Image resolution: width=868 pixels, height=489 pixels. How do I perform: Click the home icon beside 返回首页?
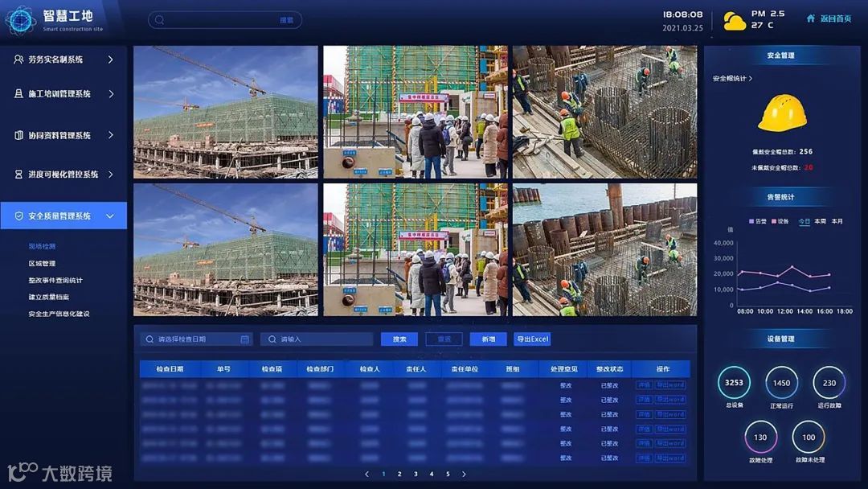[811, 18]
